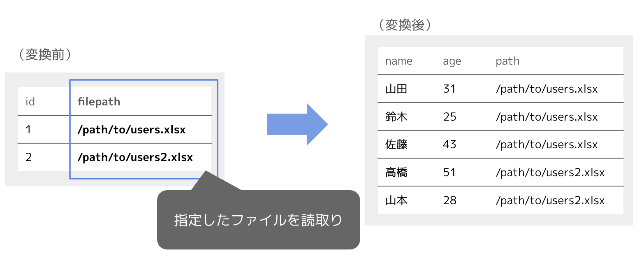Click age value 51 in the 高橋 row
644x261 pixels.
click(449, 172)
